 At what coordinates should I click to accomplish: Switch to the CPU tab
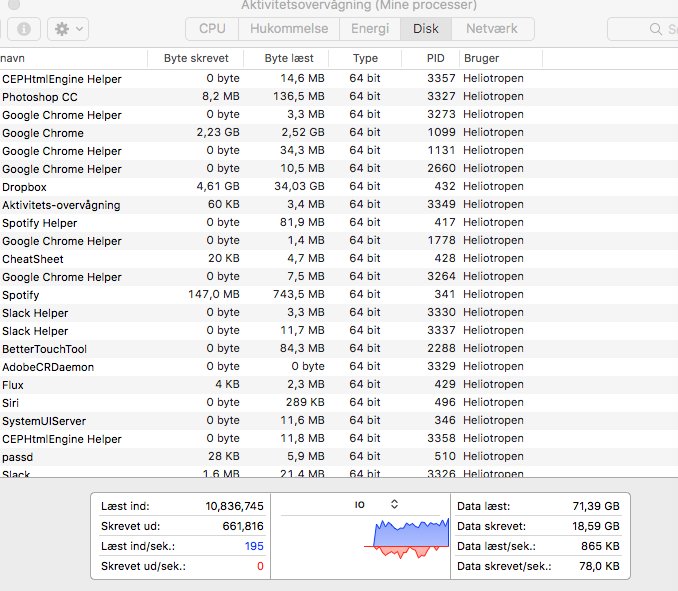tap(212, 29)
